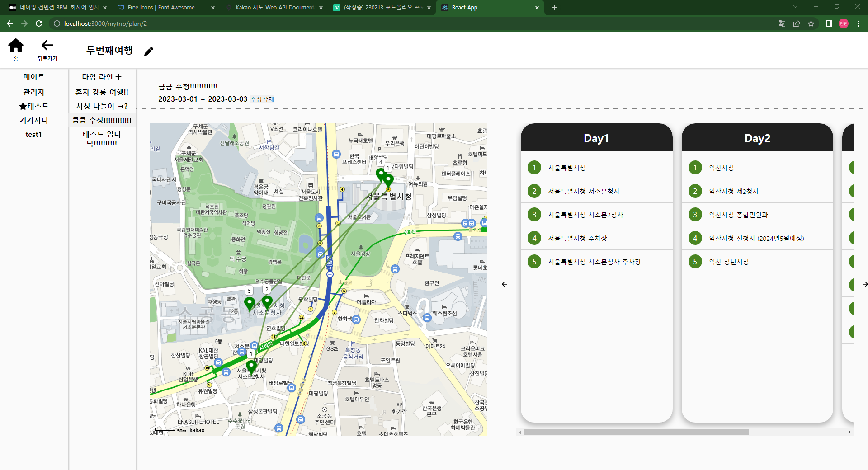Viewport: 868px width, 470px height.
Task: Switch to Kakao 지도 Web API tab
Action: coord(274,8)
